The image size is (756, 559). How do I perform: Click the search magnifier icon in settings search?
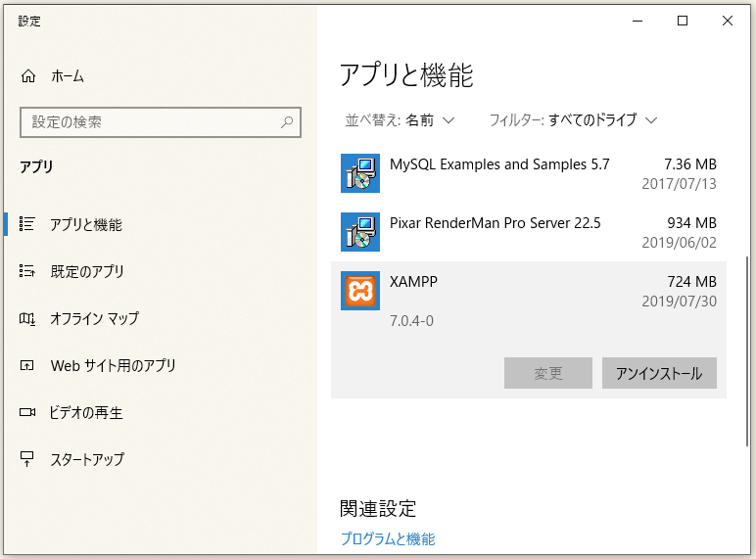click(x=287, y=122)
